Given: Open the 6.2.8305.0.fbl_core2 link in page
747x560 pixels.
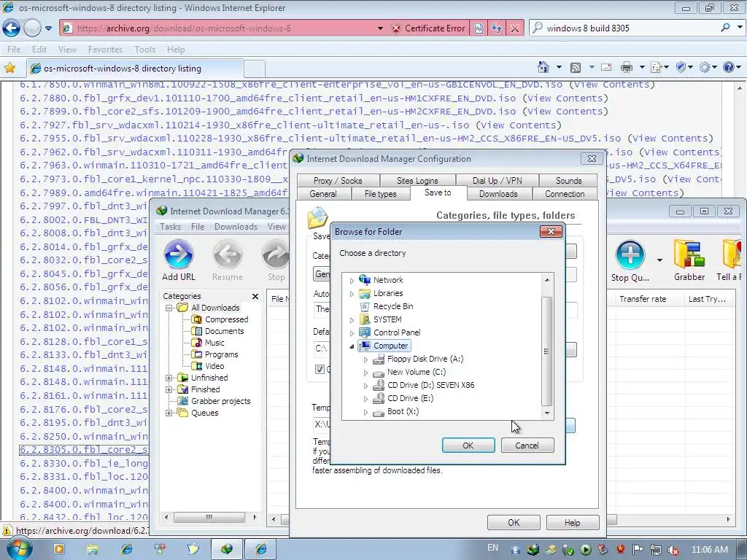Looking at the screenshot, I should click(x=84, y=449).
